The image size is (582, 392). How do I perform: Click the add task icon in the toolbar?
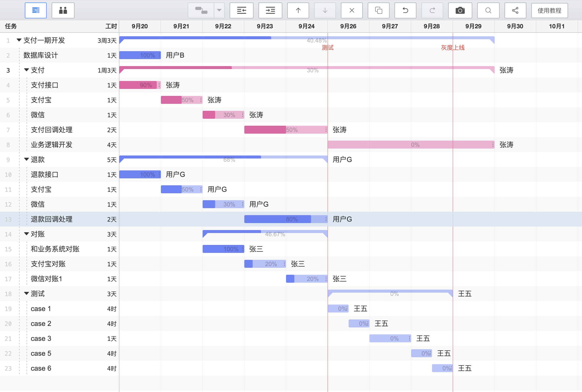[x=201, y=10]
